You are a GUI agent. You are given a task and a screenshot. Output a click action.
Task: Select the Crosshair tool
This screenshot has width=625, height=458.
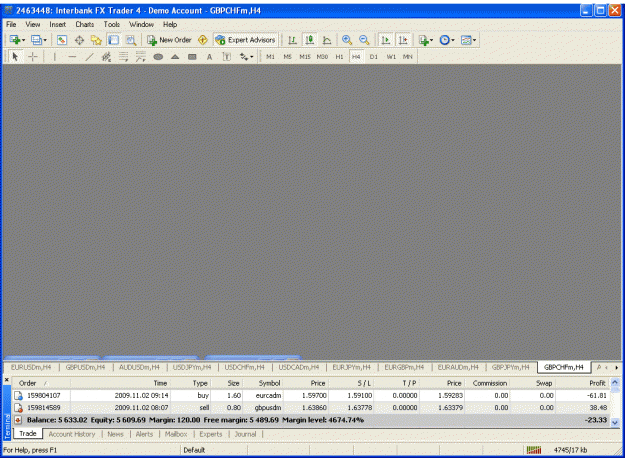coord(33,57)
